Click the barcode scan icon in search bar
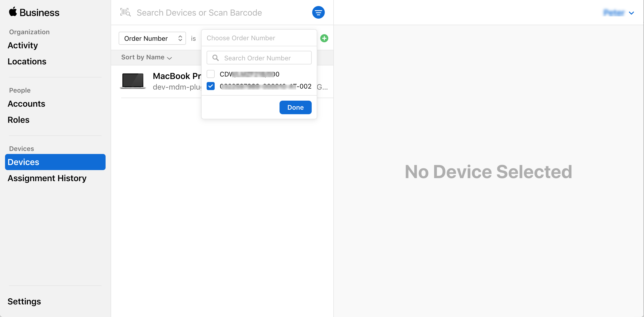Image resolution: width=644 pixels, height=317 pixels. [125, 12]
